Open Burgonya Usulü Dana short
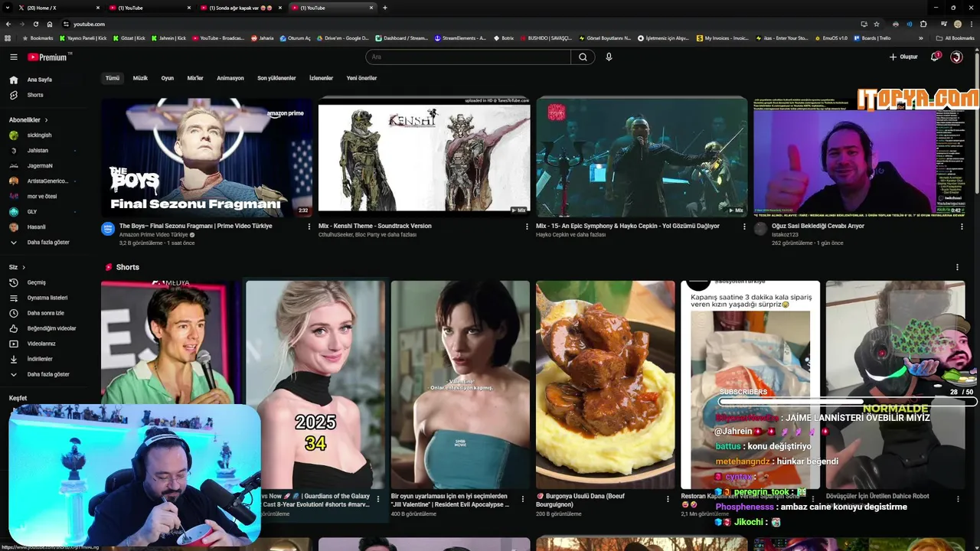Screen dimensions: 980x551 [606, 385]
